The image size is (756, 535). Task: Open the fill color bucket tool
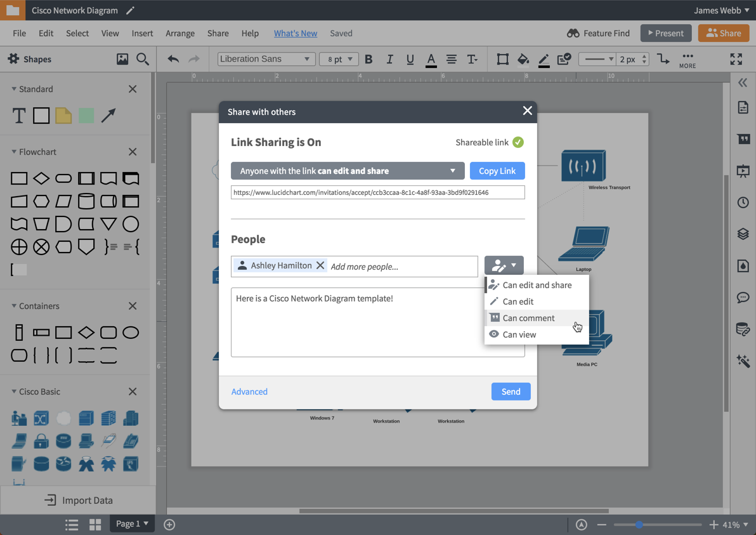tap(523, 59)
